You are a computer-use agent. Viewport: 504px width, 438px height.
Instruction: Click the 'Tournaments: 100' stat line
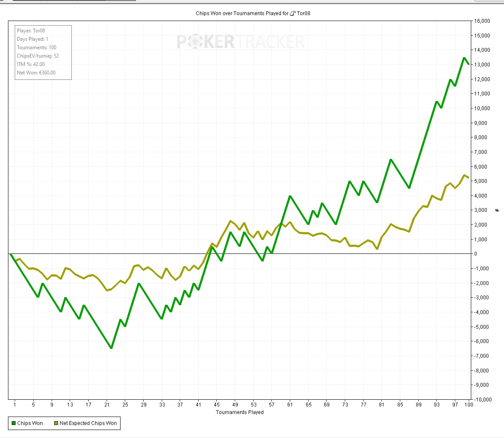37,47
